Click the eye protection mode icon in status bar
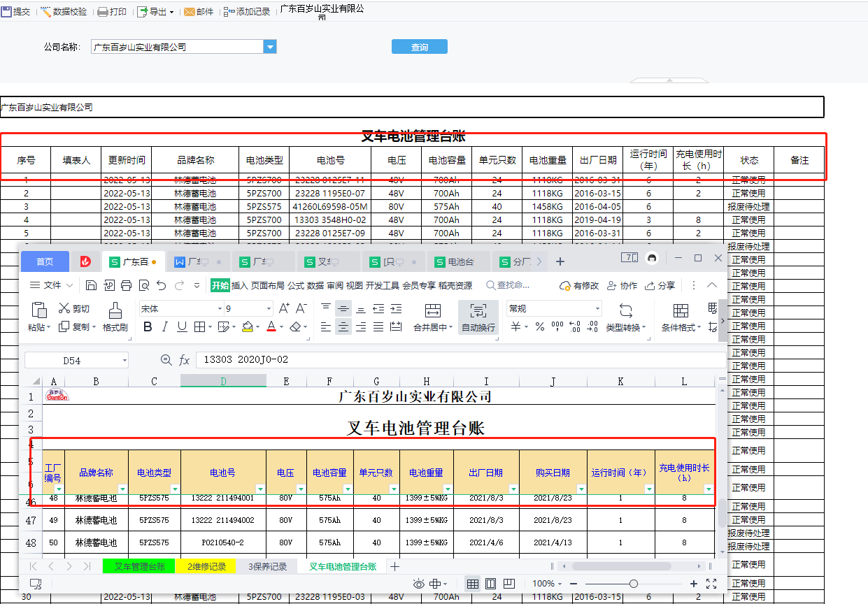 pos(419,584)
